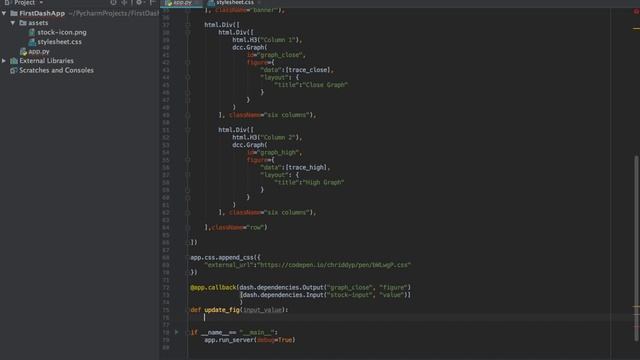Click the app.py Python file icon in tree

pyautogui.click(x=23, y=51)
